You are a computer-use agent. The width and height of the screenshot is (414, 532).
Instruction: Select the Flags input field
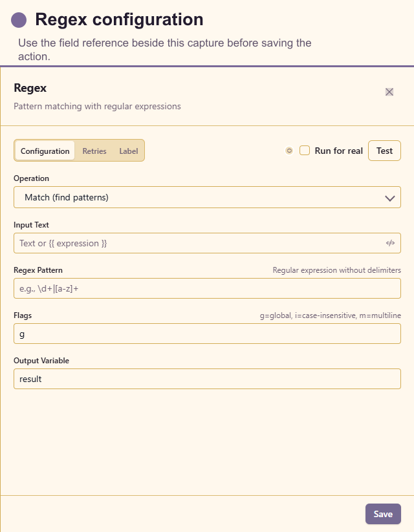click(x=207, y=334)
